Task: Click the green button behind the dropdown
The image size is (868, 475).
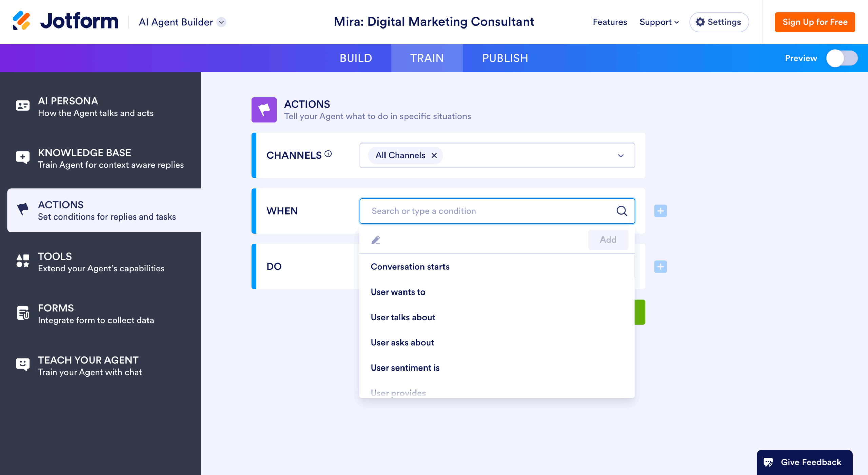Action: tap(640, 312)
